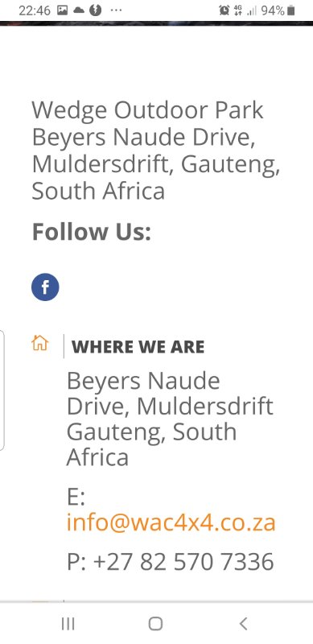This screenshot has width=313, height=644.
Task: Tap the WHERE WE ARE heading
Action: coord(138,347)
